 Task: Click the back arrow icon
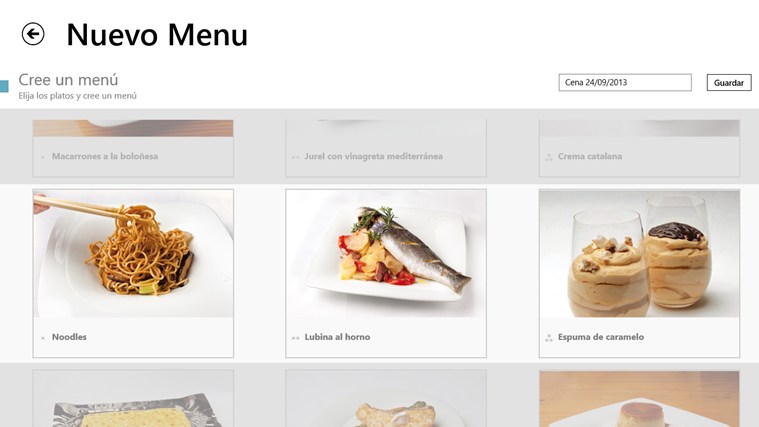click(33, 34)
